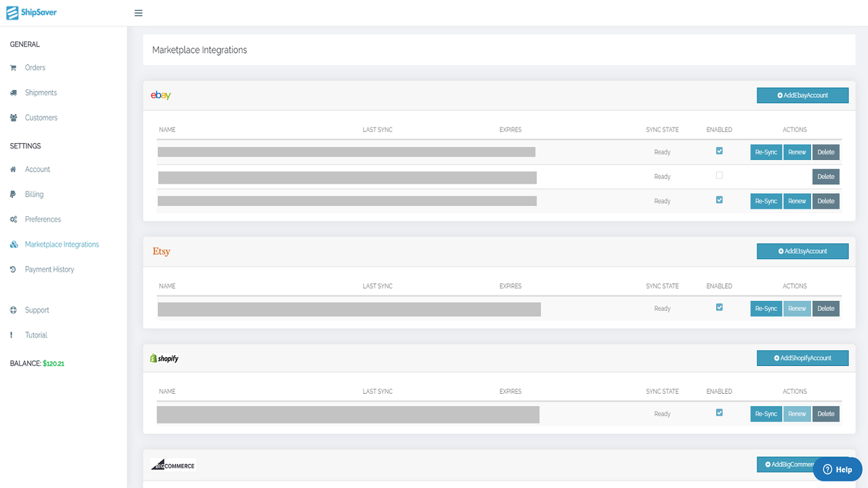Delete the Etsy account
The height and width of the screenshot is (488, 868).
tap(826, 309)
